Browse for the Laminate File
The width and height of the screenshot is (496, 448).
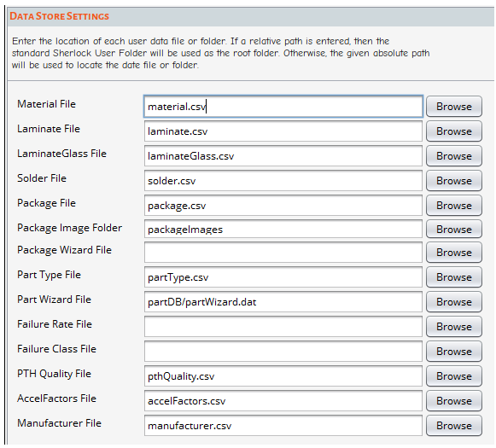point(454,131)
